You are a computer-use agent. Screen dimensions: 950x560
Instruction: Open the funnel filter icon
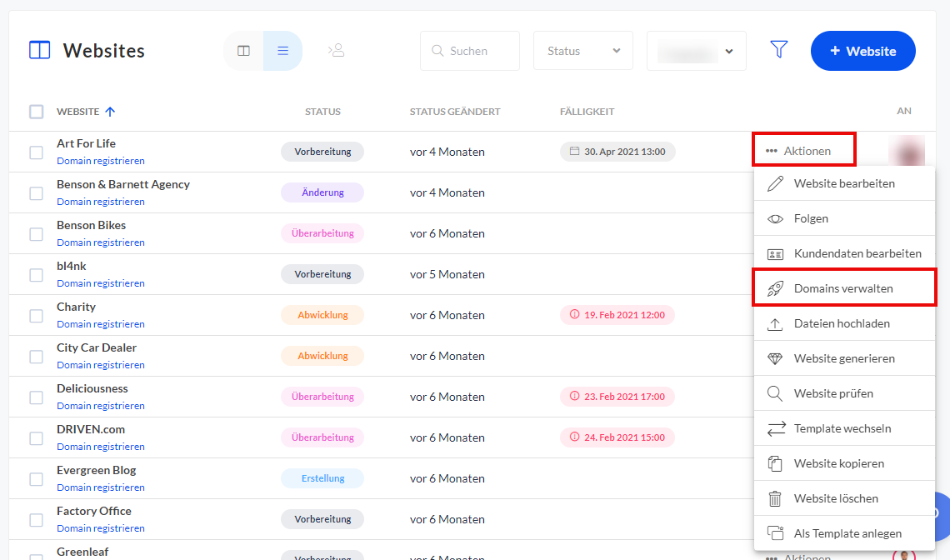pos(778,51)
